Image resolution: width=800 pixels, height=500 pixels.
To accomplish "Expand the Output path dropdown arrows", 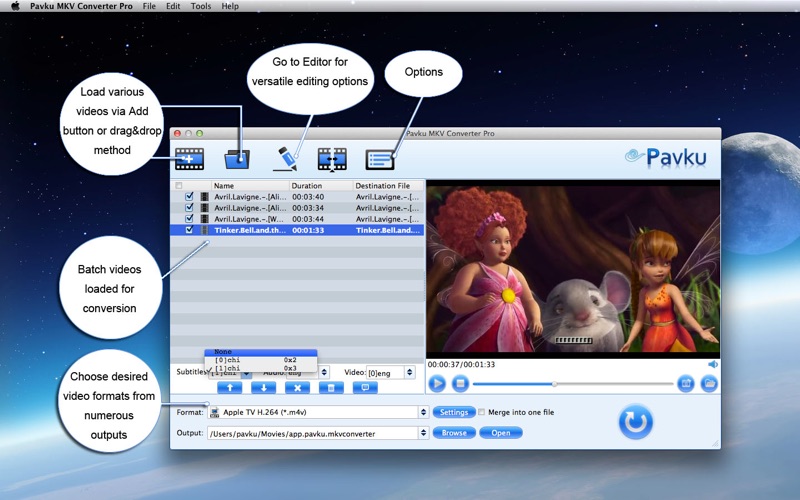I will click(x=423, y=433).
